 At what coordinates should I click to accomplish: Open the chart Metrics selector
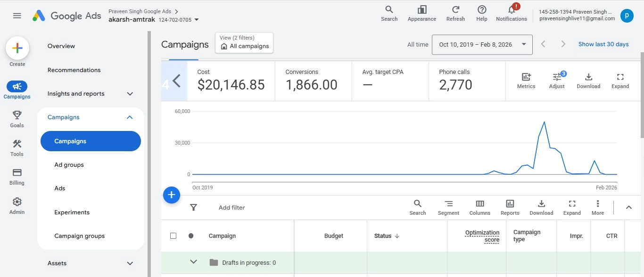pos(526,81)
